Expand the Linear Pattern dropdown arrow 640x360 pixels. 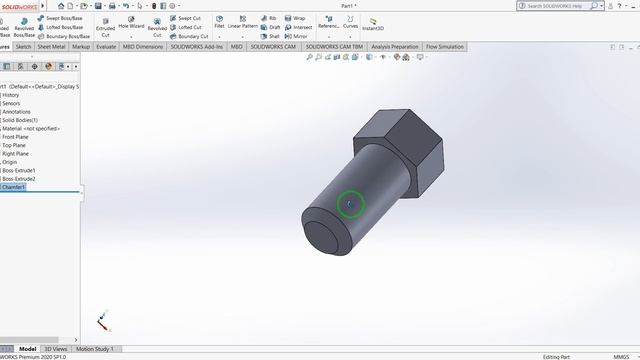(x=242, y=37)
